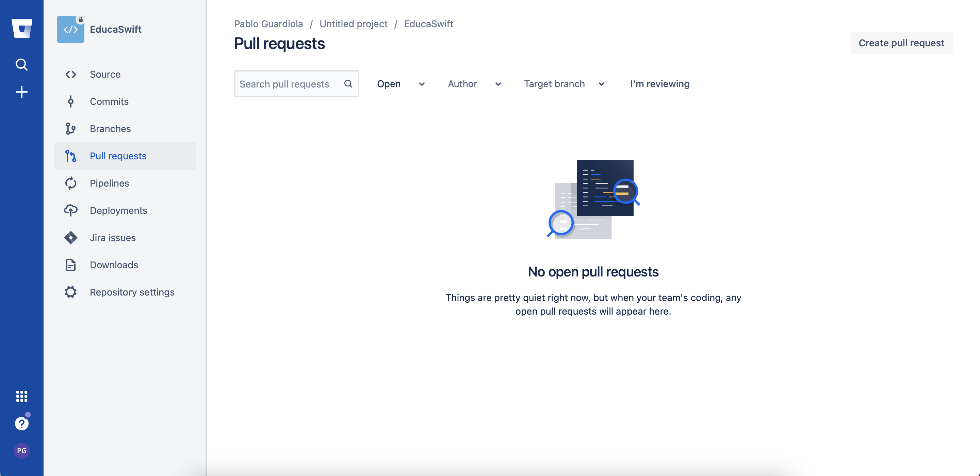Navigate to Branches
Image resolution: width=980 pixels, height=476 pixels.
125,129
